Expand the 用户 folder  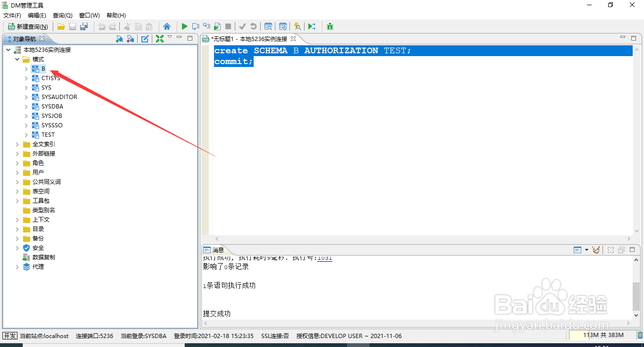(17, 172)
